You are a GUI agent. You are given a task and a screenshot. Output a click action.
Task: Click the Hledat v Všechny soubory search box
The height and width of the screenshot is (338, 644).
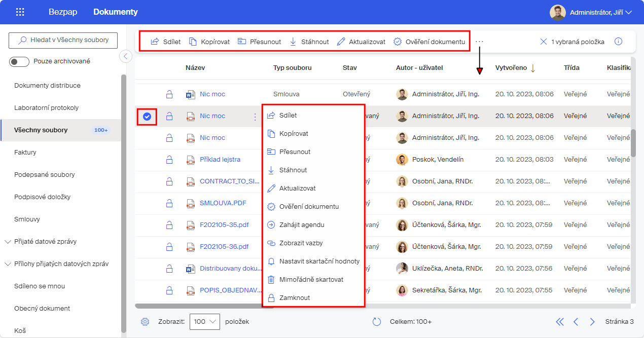click(63, 40)
